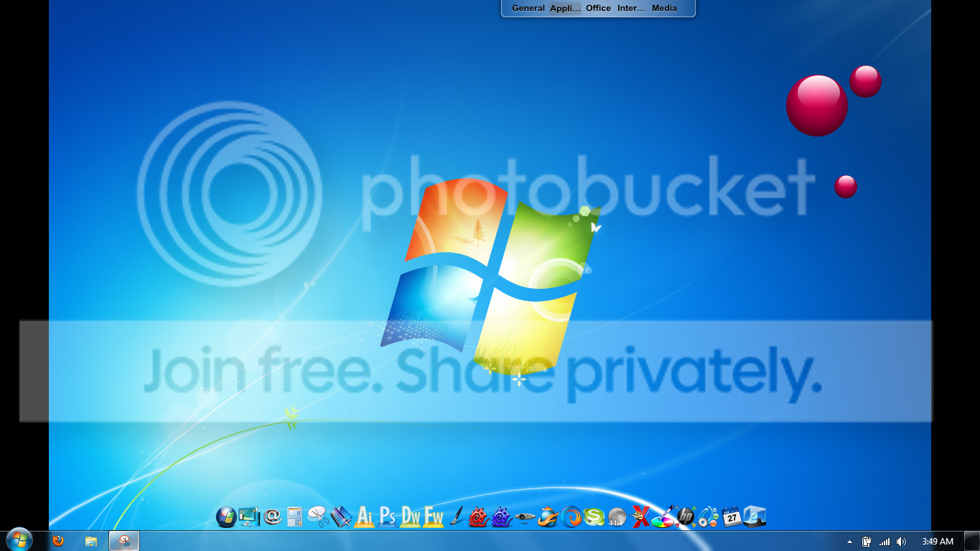Click the Show desktop strip beside clock

(x=972, y=541)
